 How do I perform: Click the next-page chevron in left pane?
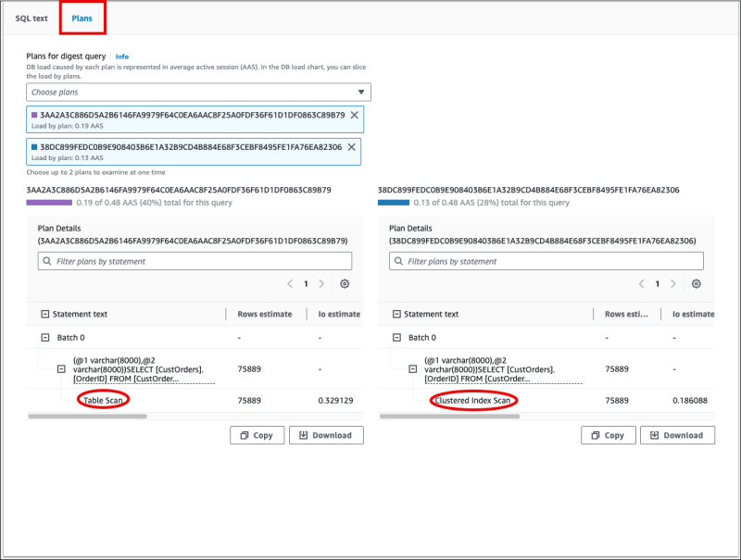pyautogui.click(x=321, y=284)
